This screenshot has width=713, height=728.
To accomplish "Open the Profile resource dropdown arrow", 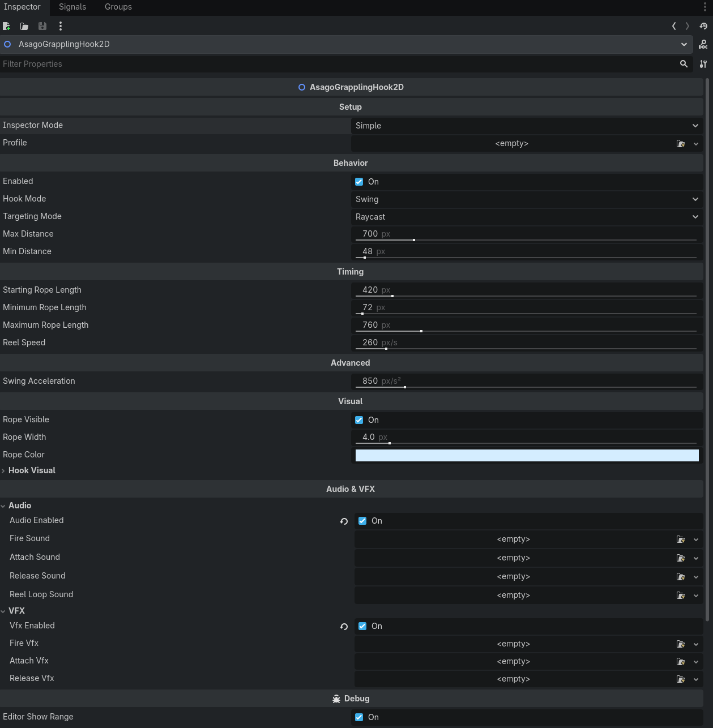I will (696, 144).
